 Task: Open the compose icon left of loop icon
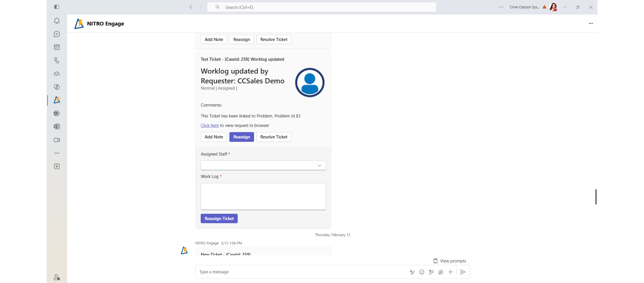point(432,272)
